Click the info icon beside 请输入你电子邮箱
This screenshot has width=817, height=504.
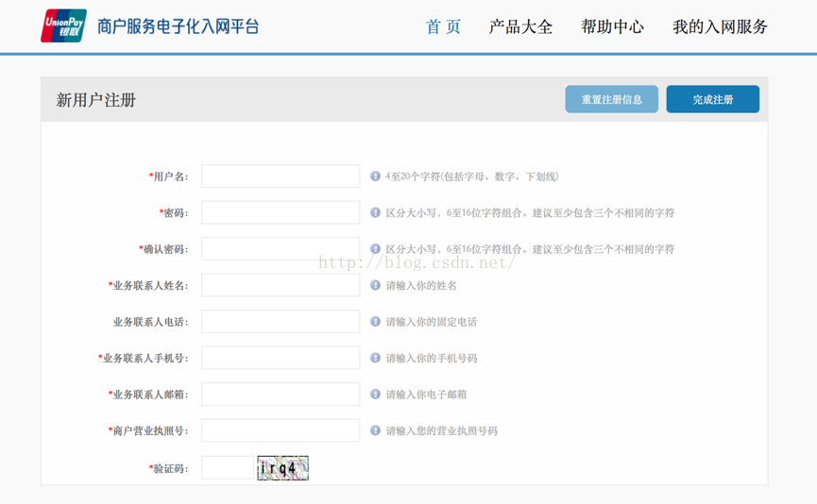click(375, 395)
